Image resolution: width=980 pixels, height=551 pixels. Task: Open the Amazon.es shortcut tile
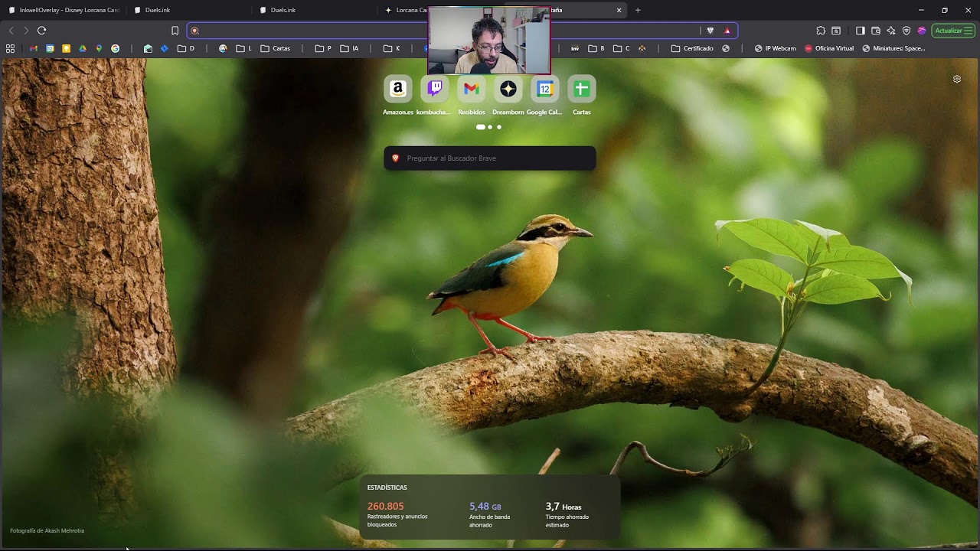click(x=398, y=90)
